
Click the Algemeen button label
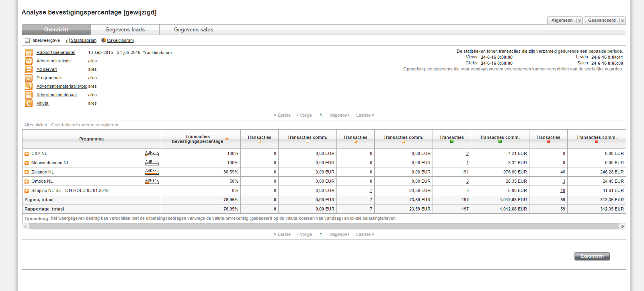click(562, 21)
